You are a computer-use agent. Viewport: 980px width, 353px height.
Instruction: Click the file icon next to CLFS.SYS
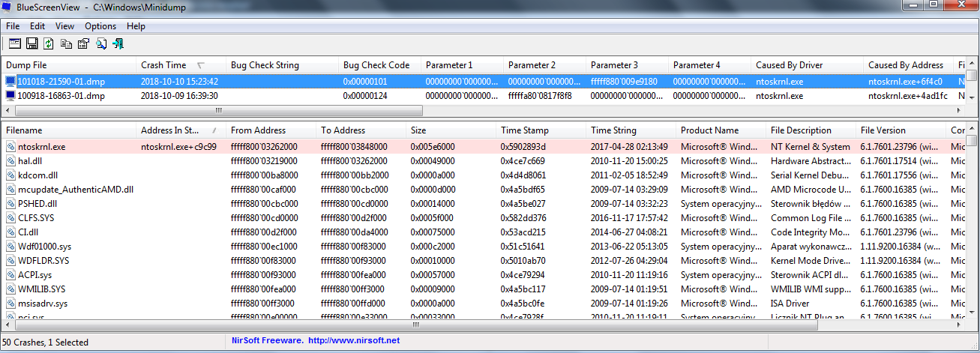click(x=10, y=218)
